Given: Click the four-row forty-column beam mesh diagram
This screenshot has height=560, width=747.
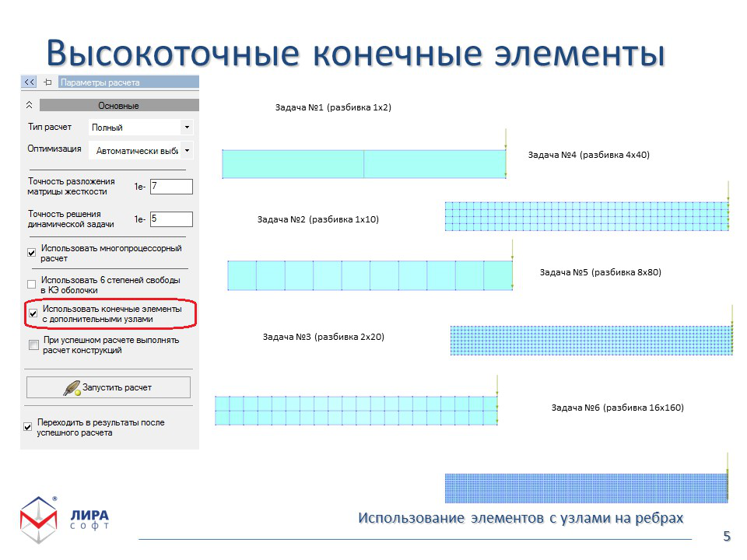Looking at the screenshot, I should coord(587,217).
